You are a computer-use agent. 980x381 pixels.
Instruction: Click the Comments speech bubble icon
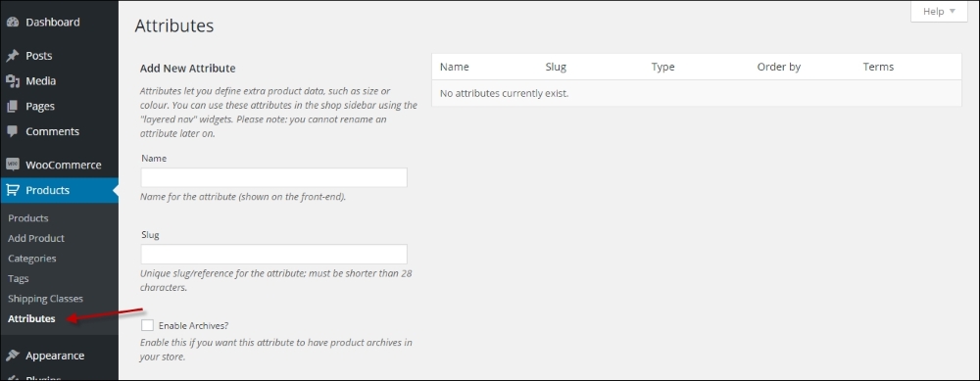click(13, 132)
